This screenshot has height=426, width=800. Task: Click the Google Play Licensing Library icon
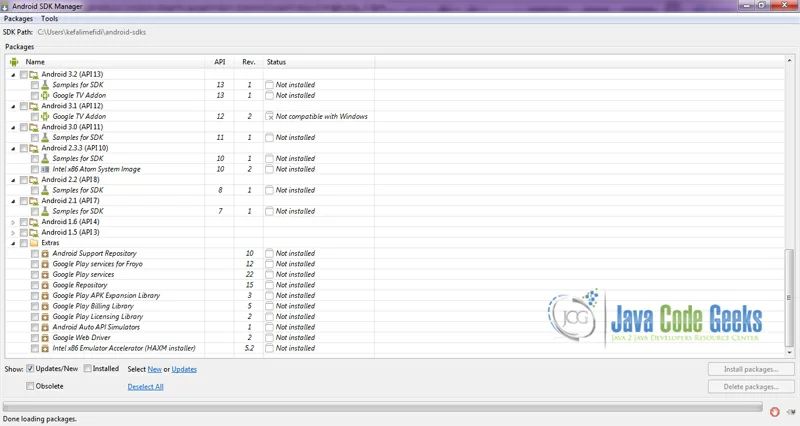coord(45,317)
